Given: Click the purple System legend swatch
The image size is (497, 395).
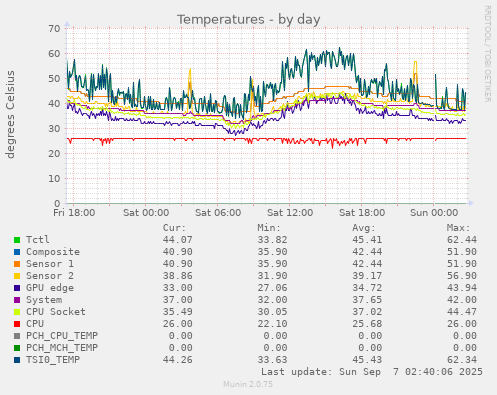Looking at the screenshot, I should coord(17,300).
